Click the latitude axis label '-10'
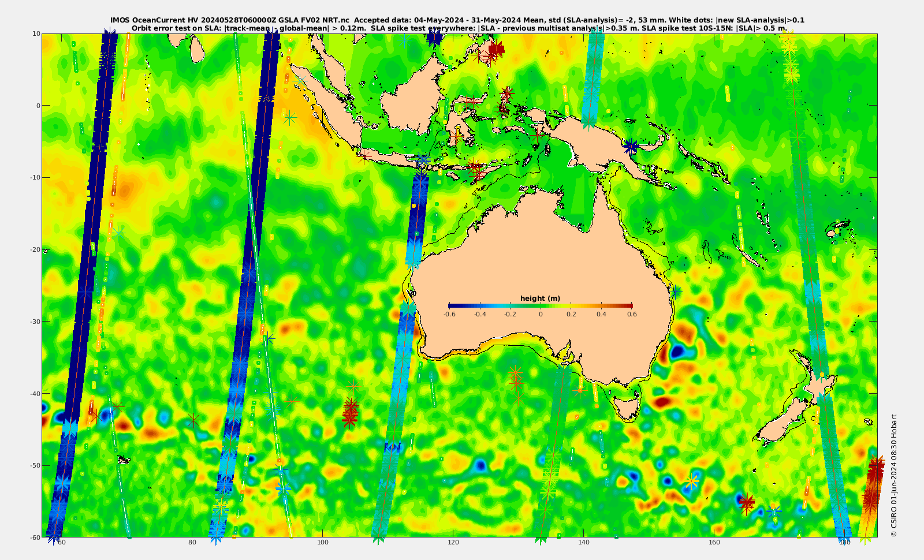The width and height of the screenshot is (924, 560). tap(35, 177)
